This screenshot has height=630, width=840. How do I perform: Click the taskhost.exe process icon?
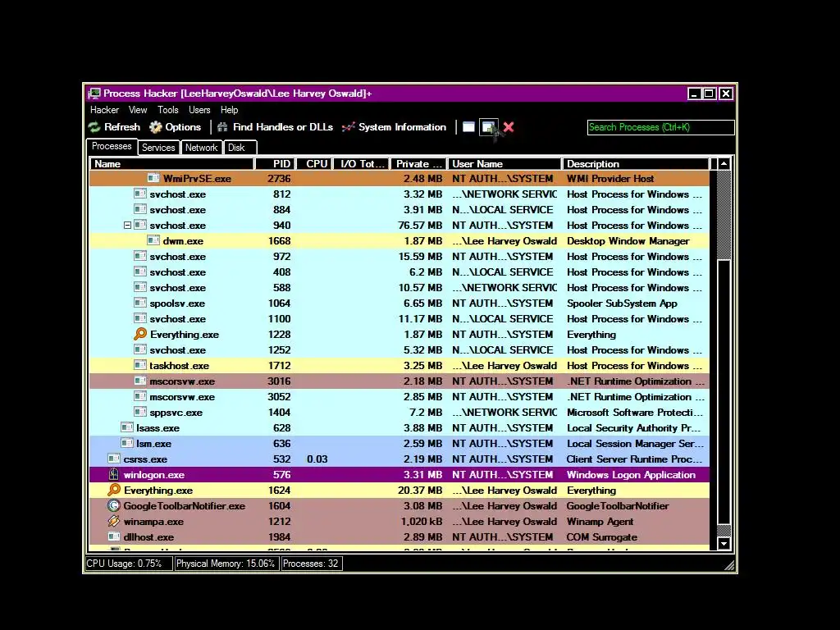(139, 365)
